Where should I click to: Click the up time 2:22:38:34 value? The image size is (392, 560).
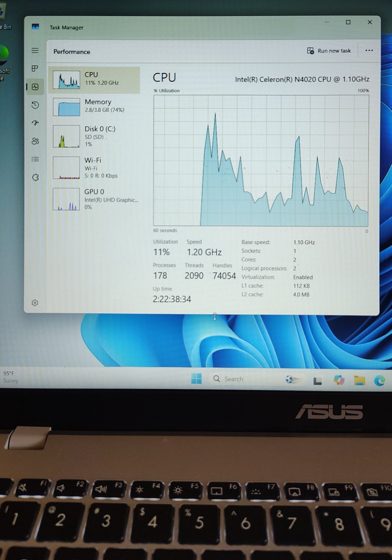(x=172, y=299)
